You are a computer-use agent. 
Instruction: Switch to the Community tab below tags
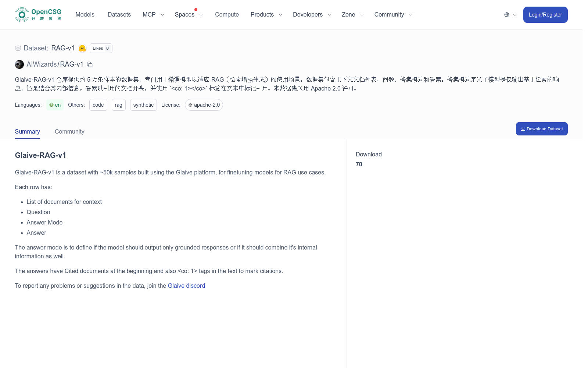(x=69, y=131)
